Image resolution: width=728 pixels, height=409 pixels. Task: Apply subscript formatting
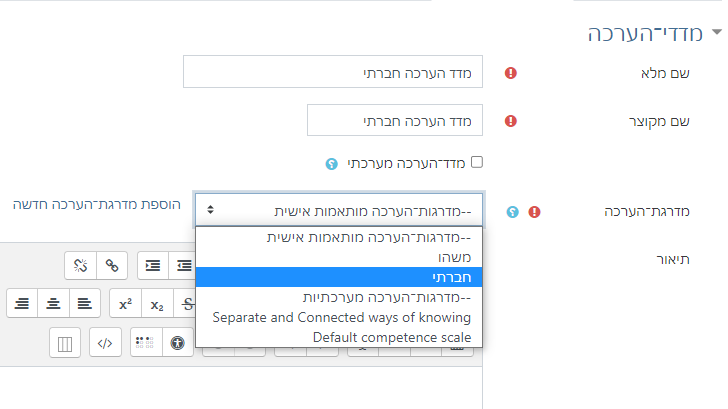(157, 304)
